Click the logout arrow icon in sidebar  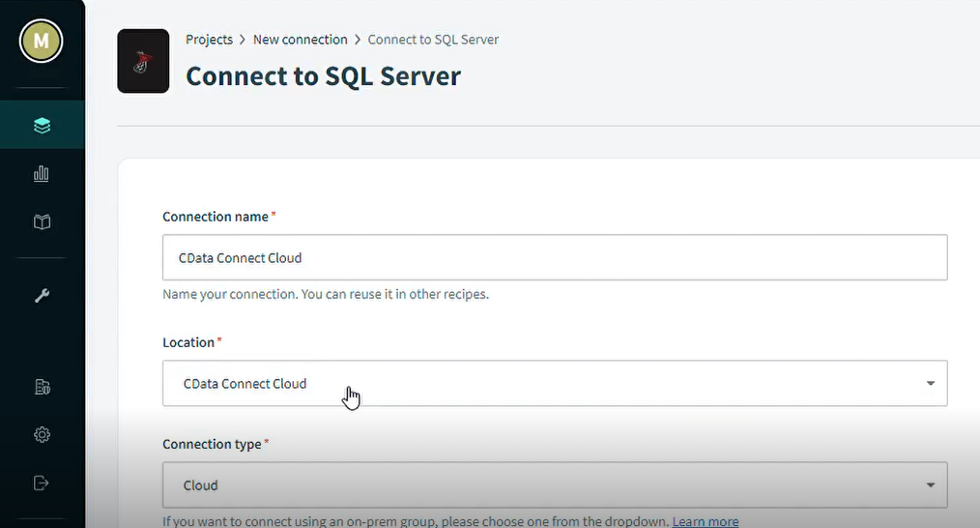point(42,483)
